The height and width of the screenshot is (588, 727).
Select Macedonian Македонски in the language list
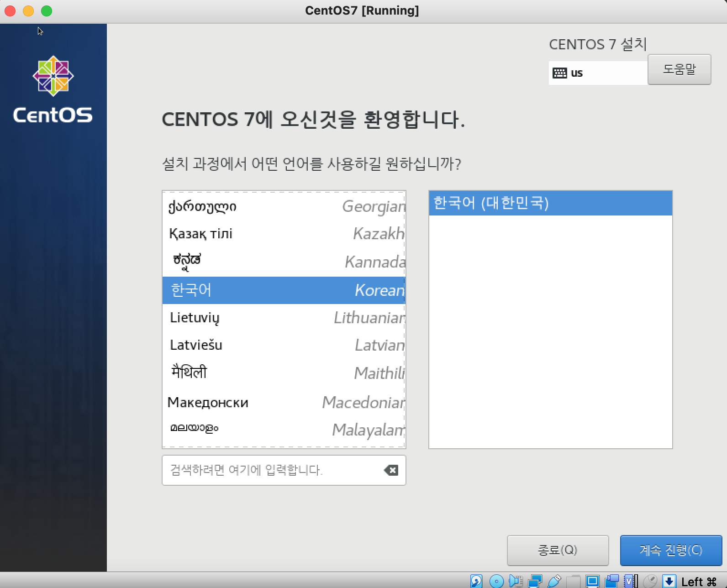coord(284,402)
